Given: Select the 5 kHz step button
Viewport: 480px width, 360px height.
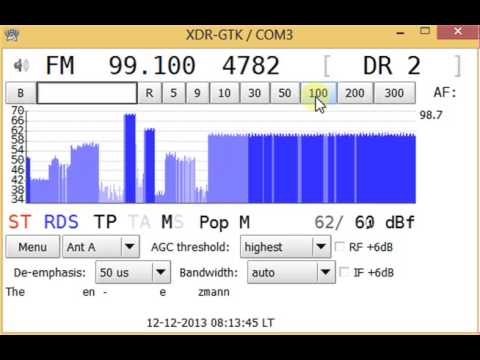Looking at the screenshot, I should (x=173, y=93).
